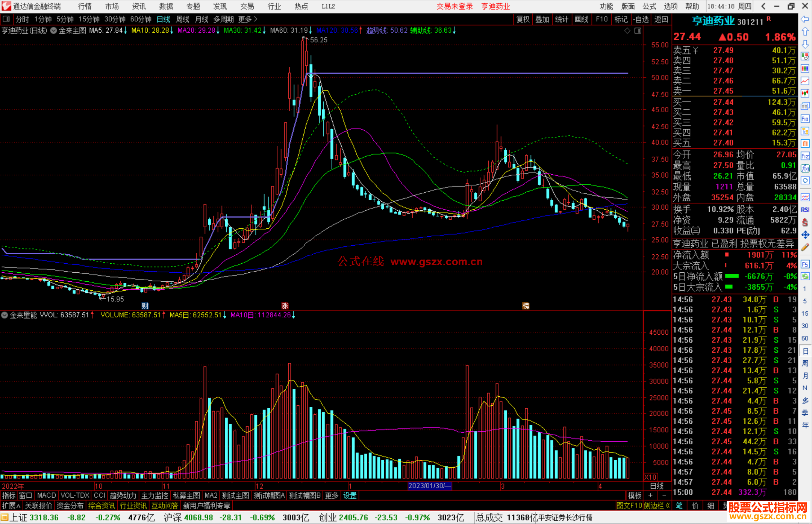
Task: Click the 设置 settings link in indicator bar
Action: (350, 496)
